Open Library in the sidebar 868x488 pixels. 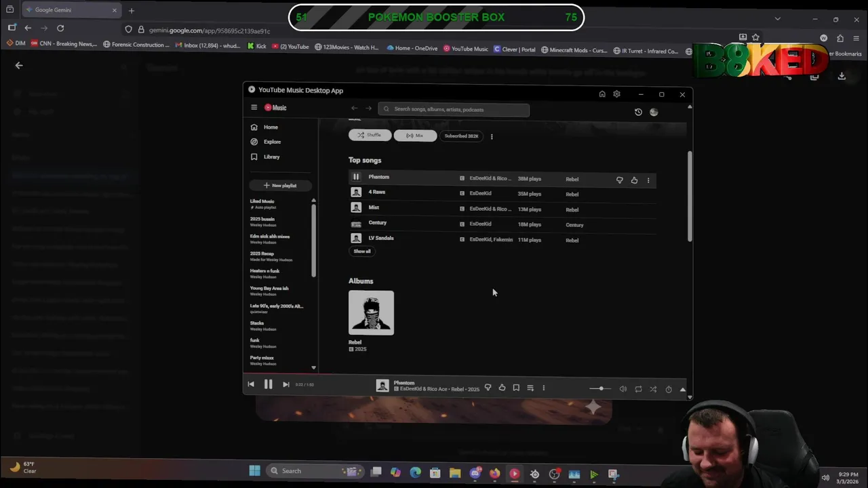[271, 157]
